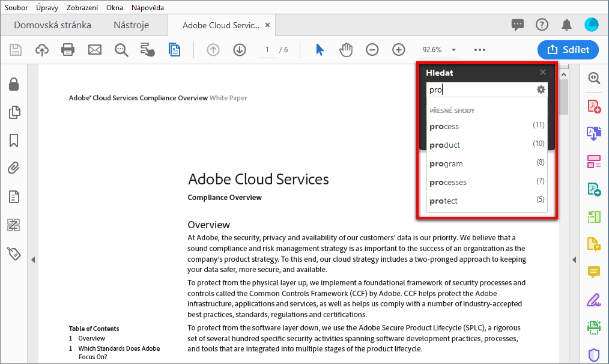The width and height of the screenshot is (609, 364).
Task: Open the Okna menu
Action: 115,8
